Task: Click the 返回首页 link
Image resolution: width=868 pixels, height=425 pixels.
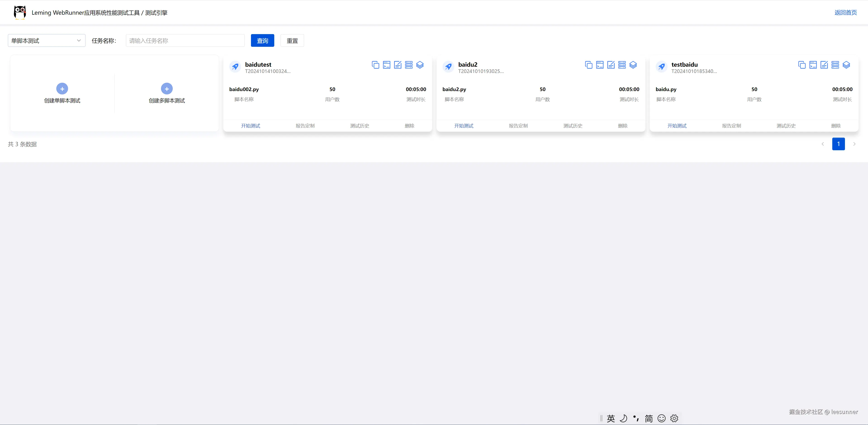Action: coord(845,12)
